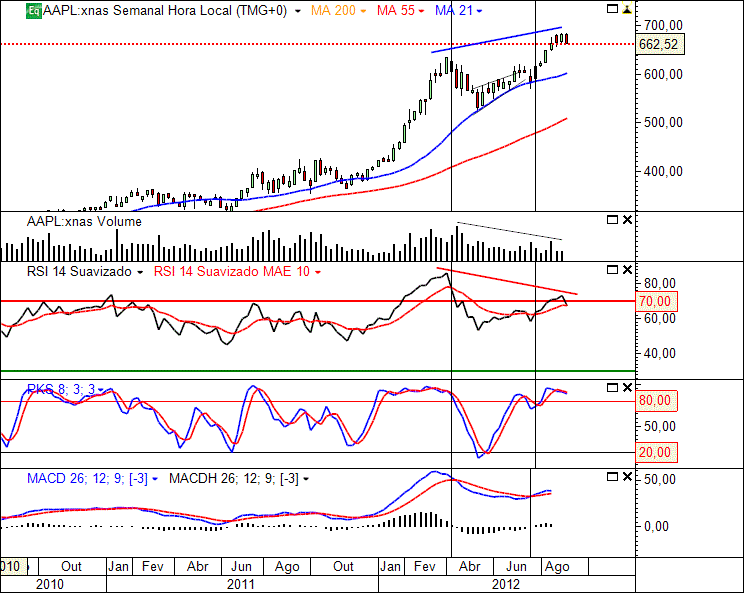Click the 700,00 price axis label

(663, 25)
